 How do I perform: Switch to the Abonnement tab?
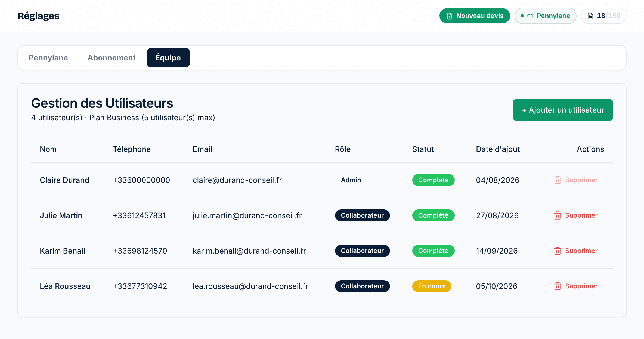point(112,58)
